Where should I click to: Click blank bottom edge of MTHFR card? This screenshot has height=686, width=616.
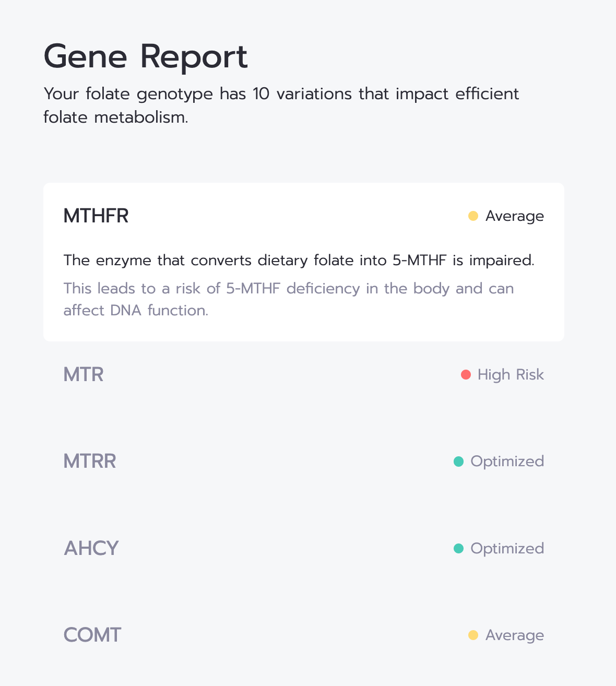304,332
